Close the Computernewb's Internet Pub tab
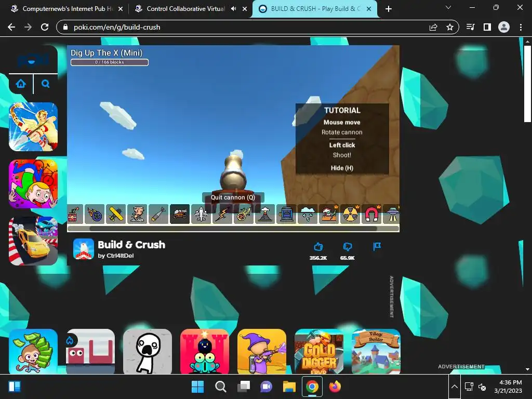This screenshot has width=532, height=399. click(x=121, y=9)
